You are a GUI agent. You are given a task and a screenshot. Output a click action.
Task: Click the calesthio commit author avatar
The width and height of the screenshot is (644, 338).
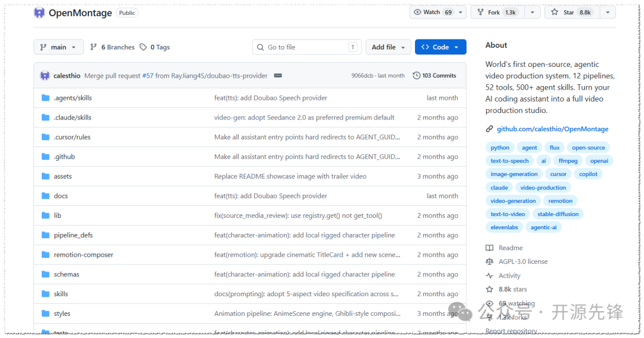[x=45, y=76]
